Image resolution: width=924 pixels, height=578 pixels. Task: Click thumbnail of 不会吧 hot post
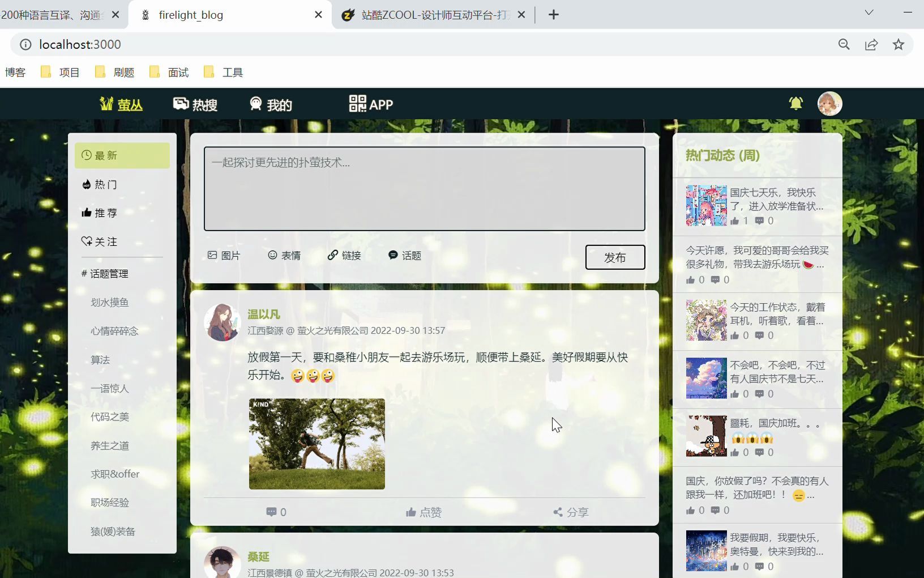click(706, 378)
